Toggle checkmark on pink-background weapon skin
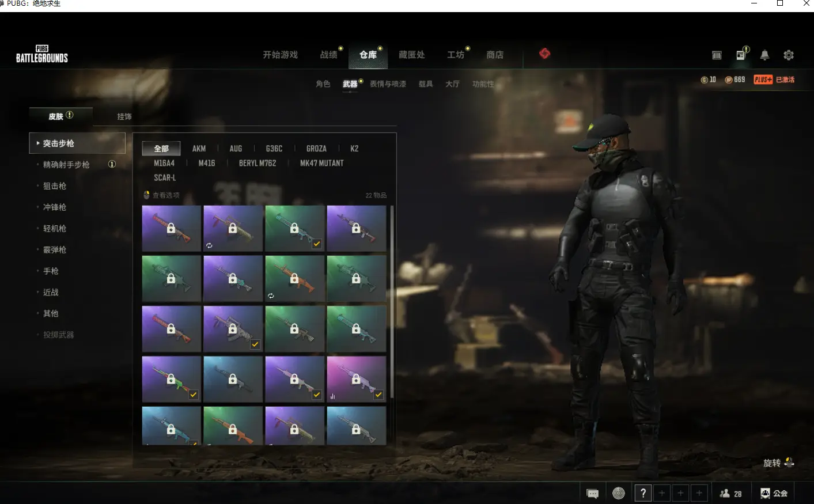 (x=378, y=395)
